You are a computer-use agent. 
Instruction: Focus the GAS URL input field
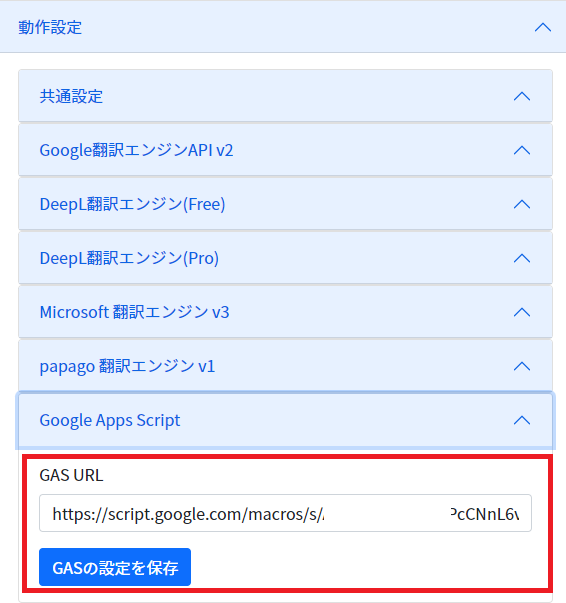pyautogui.click(x=285, y=513)
